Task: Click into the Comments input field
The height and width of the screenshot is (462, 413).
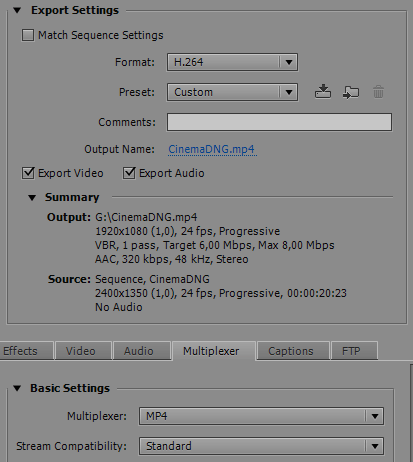Action: click(x=279, y=122)
